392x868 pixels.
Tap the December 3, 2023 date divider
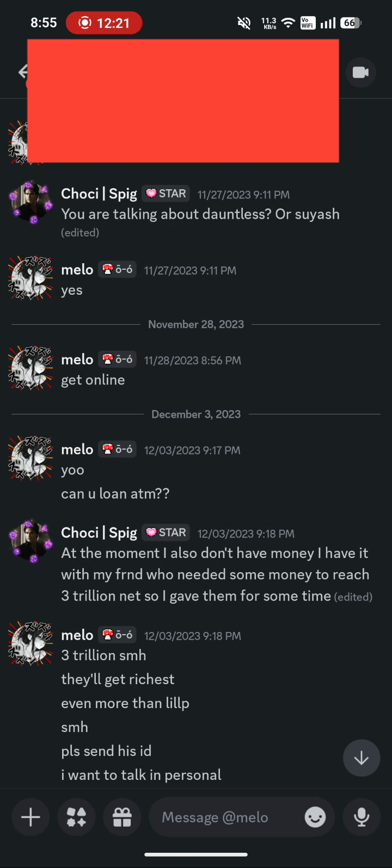pos(196,414)
